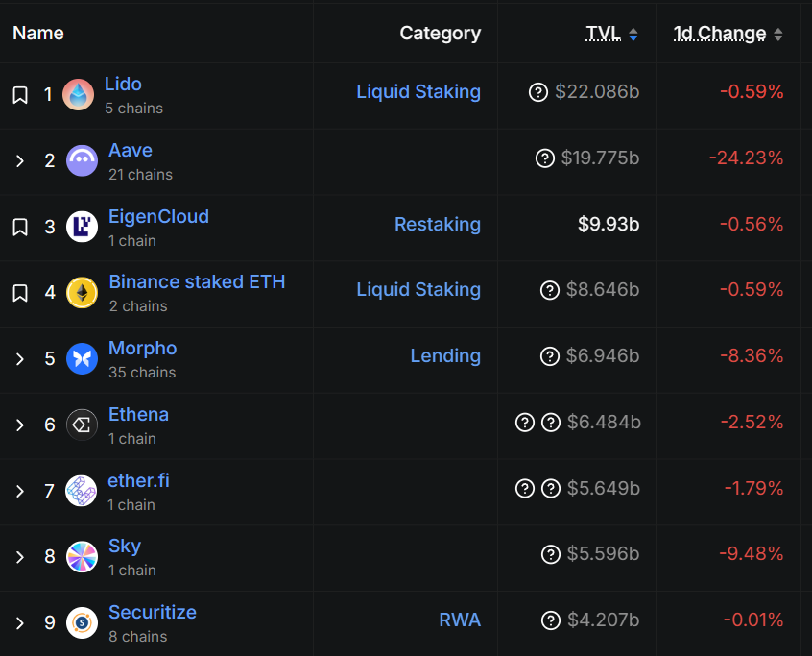This screenshot has width=812, height=656.
Task: Click the Category column header
Action: pos(441,34)
